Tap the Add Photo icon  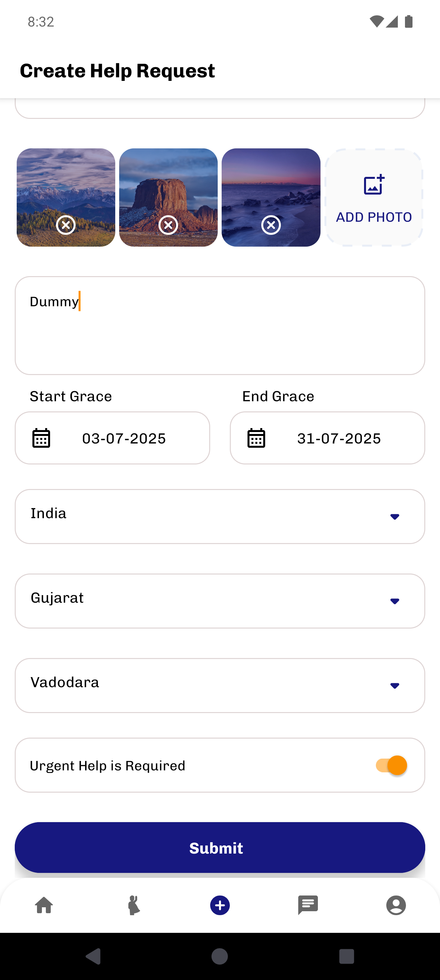click(374, 185)
